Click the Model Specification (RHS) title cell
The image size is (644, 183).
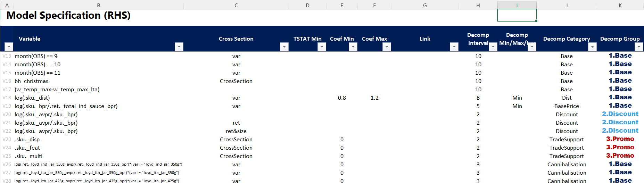68,16
